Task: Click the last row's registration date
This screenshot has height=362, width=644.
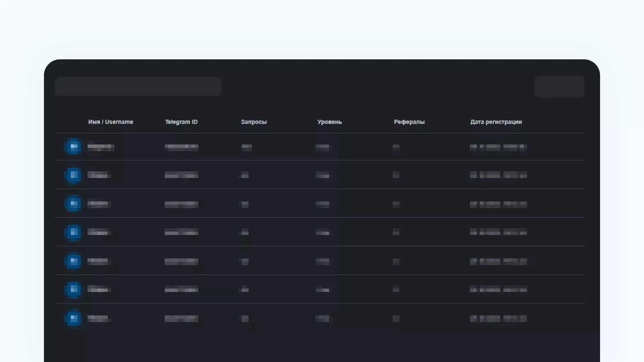Action: tap(498, 318)
